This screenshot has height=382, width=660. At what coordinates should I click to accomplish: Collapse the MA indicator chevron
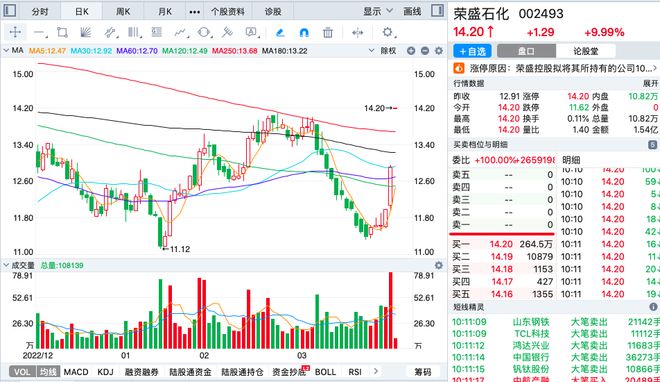[6, 50]
